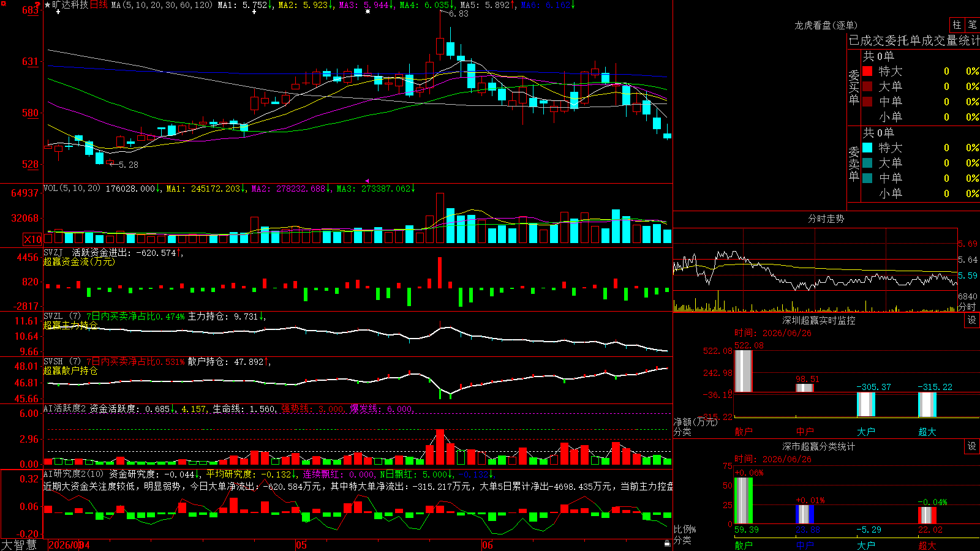This screenshot has width=980, height=551.
Task: Click the 委卖单 section label
Action: tap(854, 163)
